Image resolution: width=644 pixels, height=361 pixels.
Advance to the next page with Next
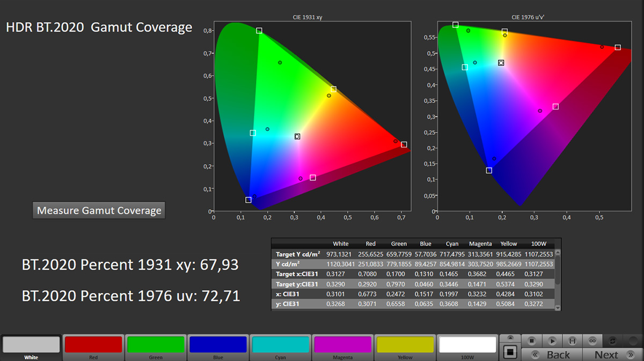[612, 355]
